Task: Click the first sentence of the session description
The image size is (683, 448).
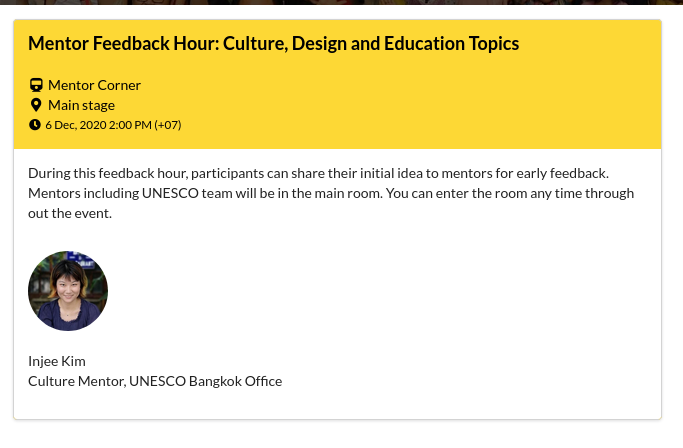Action: click(x=318, y=173)
